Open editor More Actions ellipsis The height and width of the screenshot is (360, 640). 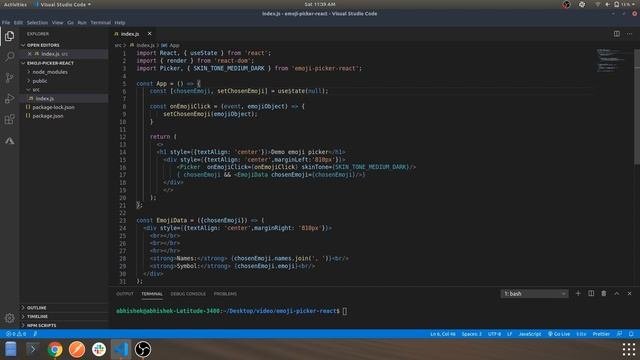629,34
